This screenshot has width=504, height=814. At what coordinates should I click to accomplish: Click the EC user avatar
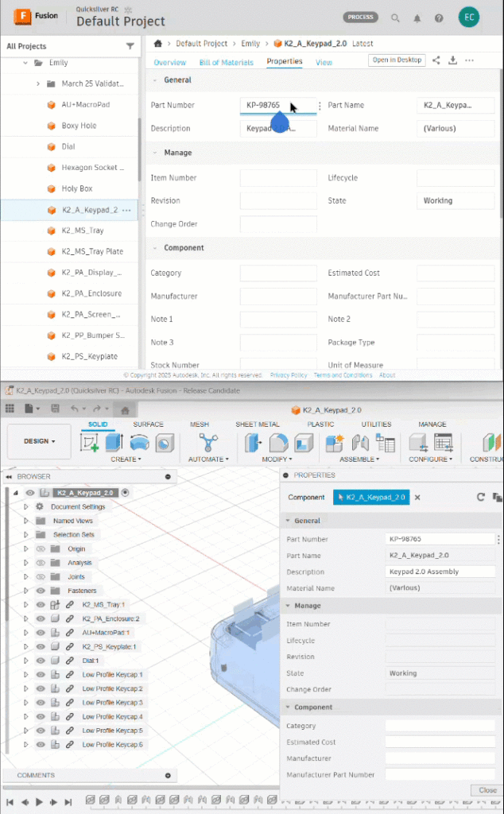pyautogui.click(x=469, y=17)
